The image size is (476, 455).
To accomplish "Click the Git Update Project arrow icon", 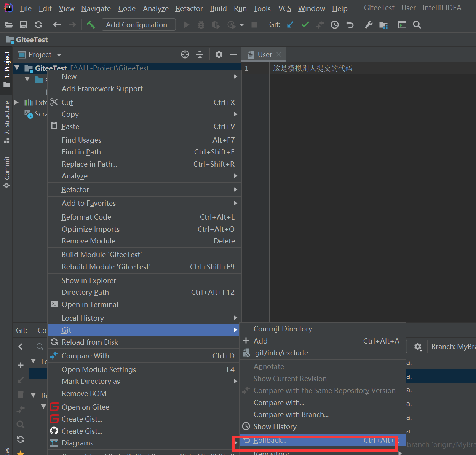I will [290, 25].
